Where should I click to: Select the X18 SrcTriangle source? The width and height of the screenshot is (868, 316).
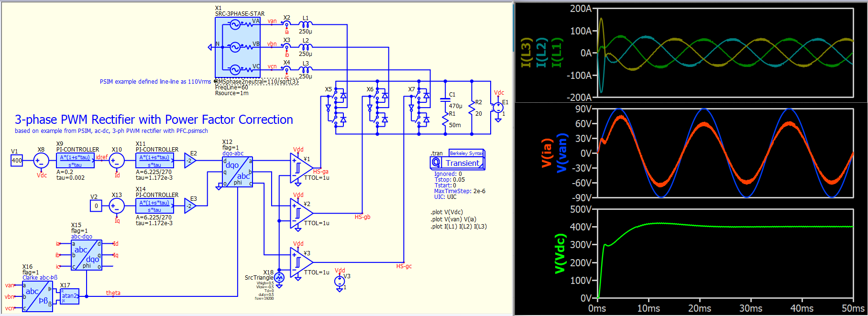[279, 278]
